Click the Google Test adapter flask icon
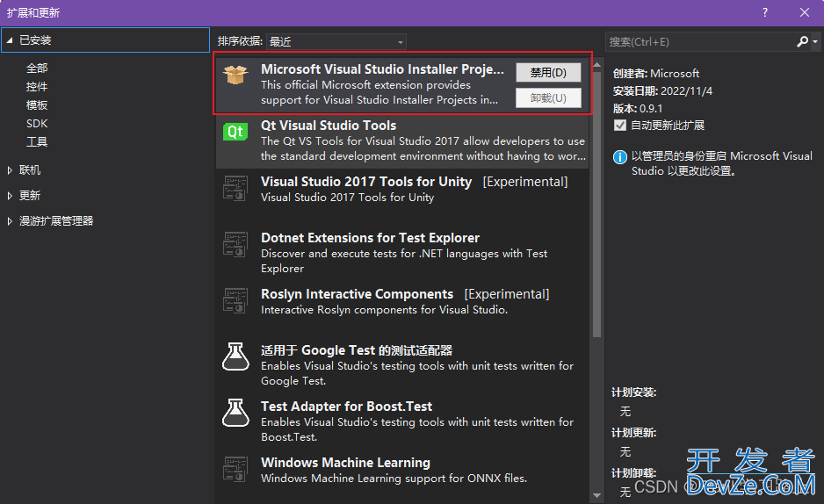Image resolution: width=824 pixels, height=504 pixels. pyautogui.click(x=235, y=356)
